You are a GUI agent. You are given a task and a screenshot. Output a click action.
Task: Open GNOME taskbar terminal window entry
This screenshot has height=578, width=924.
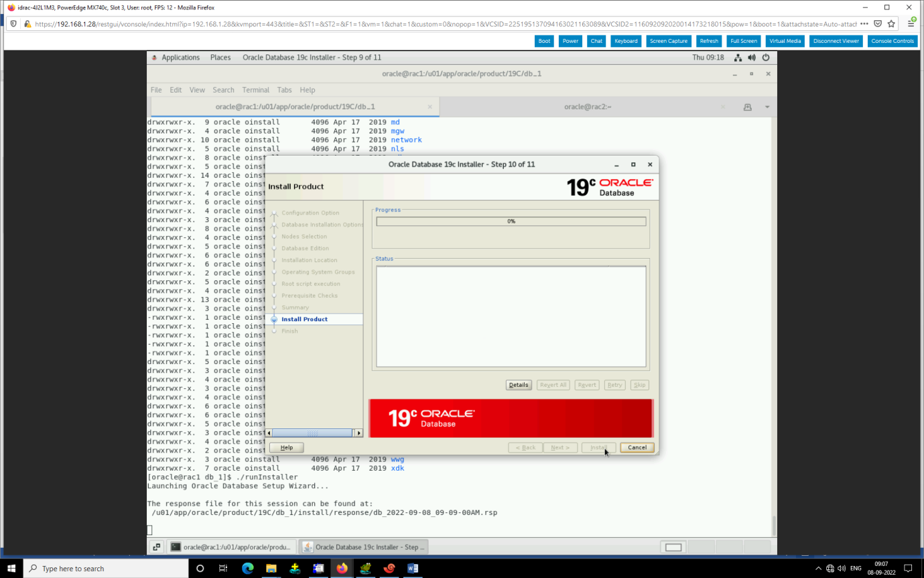tap(231, 547)
